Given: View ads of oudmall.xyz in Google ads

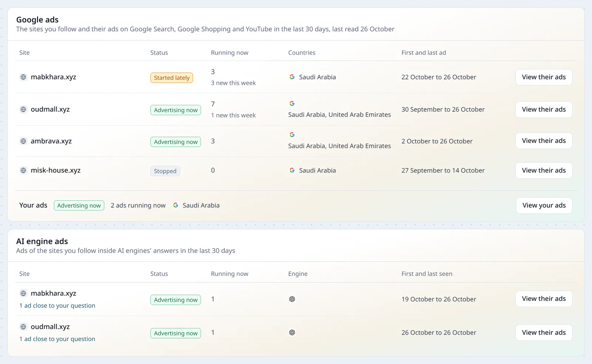Looking at the screenshot, I should (x=544, y=109).
